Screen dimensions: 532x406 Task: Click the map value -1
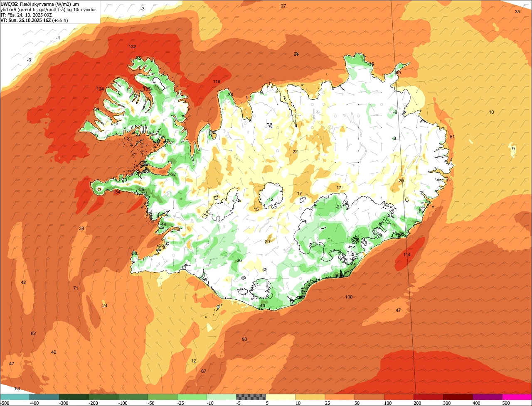58,38
